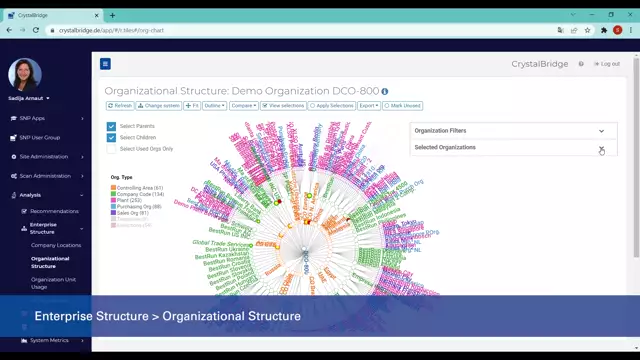The width and height of the screenshot is (640, 360).
Task: Click the View selections button
Action: [284, 106]
